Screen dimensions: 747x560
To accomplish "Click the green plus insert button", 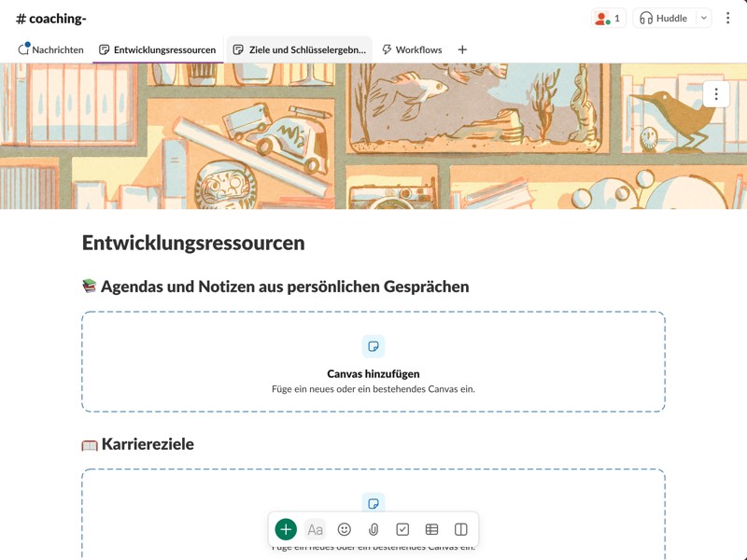I will [x=286, y=529].
